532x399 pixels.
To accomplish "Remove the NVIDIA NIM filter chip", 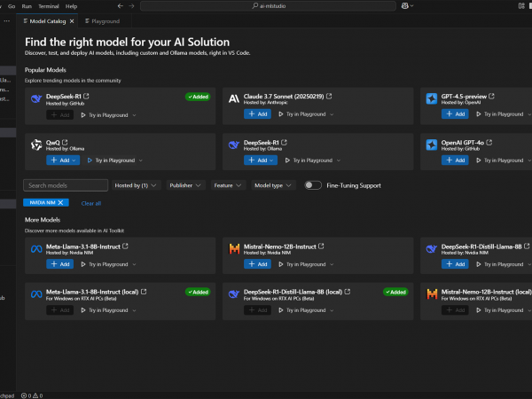I will pos(60,202).
